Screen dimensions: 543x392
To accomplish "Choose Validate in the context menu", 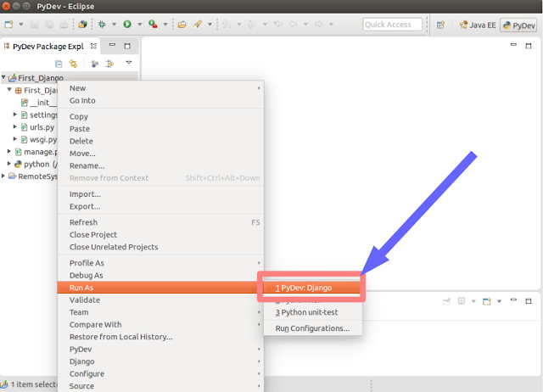I will click(160, 300).
